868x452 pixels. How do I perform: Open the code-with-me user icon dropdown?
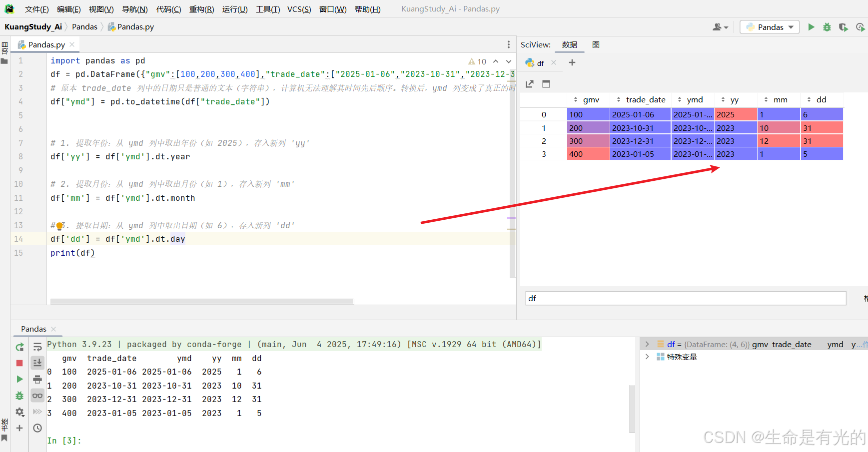pos(720,27)
